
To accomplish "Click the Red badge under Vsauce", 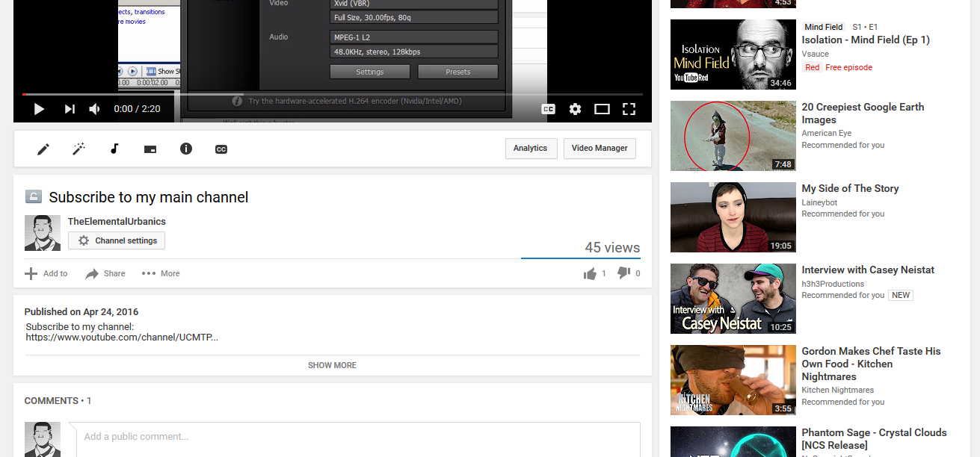I will point(813,67).
